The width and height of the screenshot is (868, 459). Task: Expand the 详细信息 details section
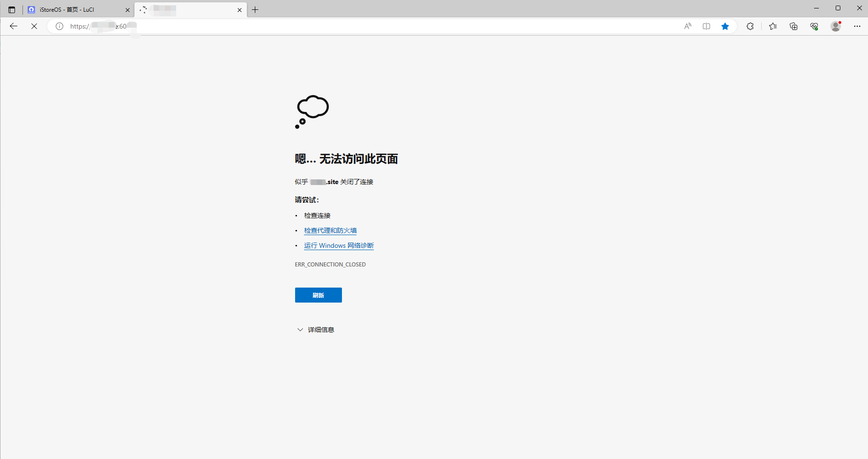coord(315,330)
